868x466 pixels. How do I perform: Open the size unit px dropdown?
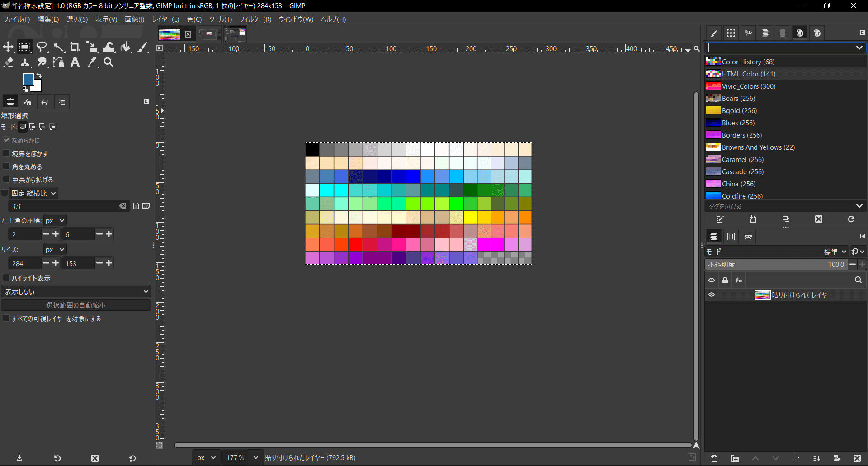(55, 249)
